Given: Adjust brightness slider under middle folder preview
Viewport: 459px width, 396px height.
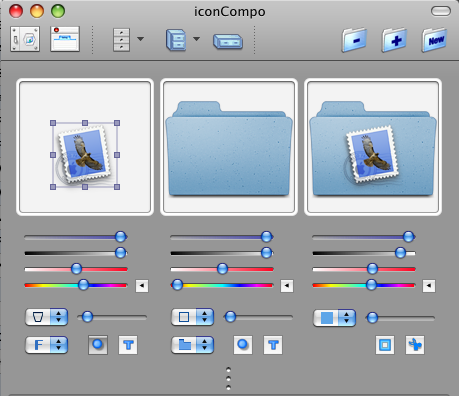Looking at the screenshot, I should [x=222, y=253].
